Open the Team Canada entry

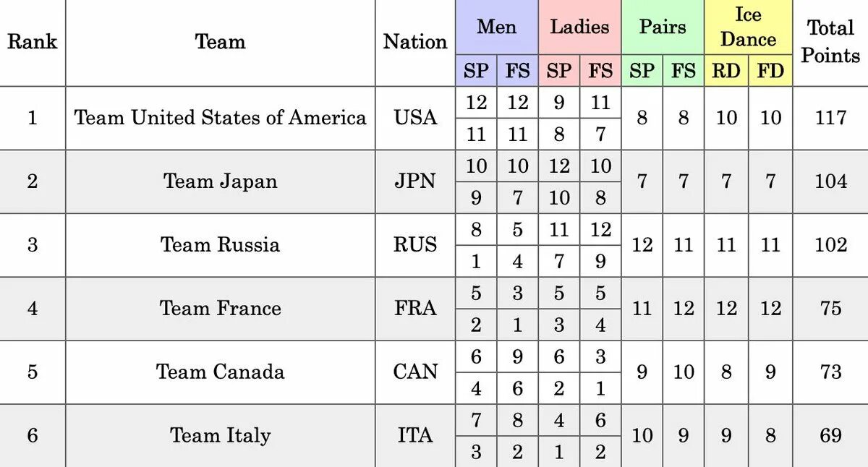tap(221, 372)
